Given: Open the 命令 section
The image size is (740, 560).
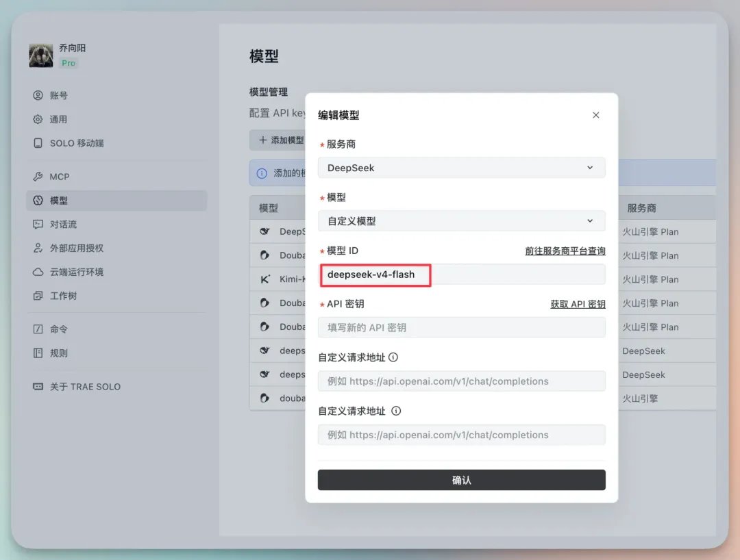Looking at the screenshot, I should pos(116,329).
